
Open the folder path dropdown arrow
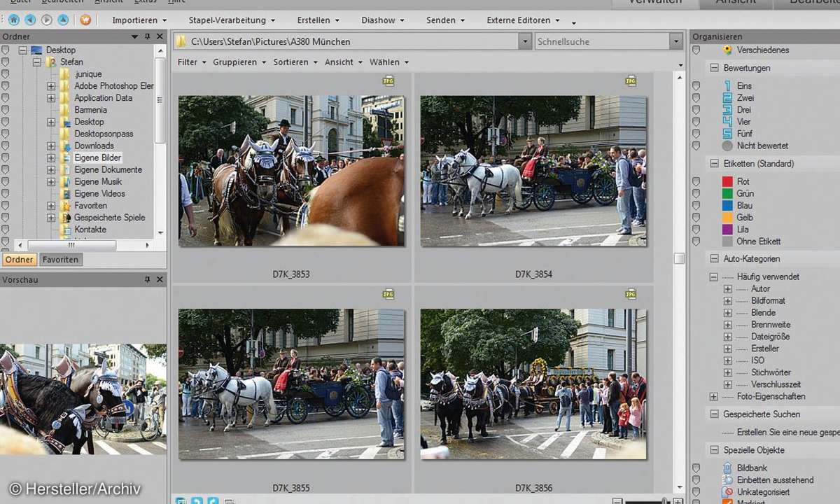click(x=525, y=41)
